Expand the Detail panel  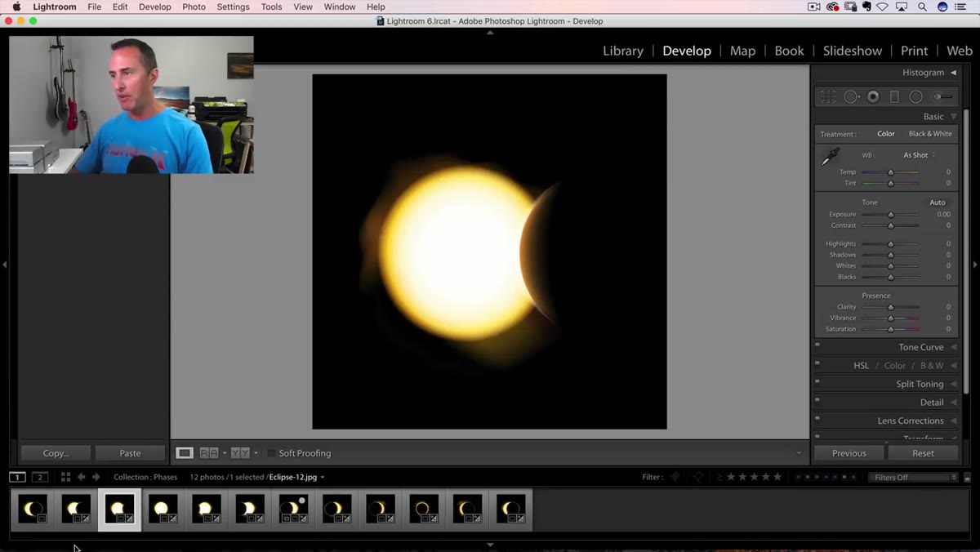(x=953, y=402)
